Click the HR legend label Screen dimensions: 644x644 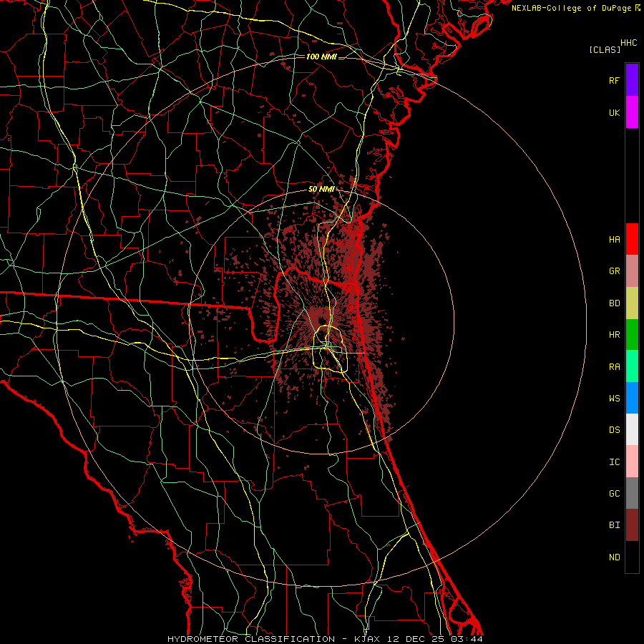click(x=614, y=335)
